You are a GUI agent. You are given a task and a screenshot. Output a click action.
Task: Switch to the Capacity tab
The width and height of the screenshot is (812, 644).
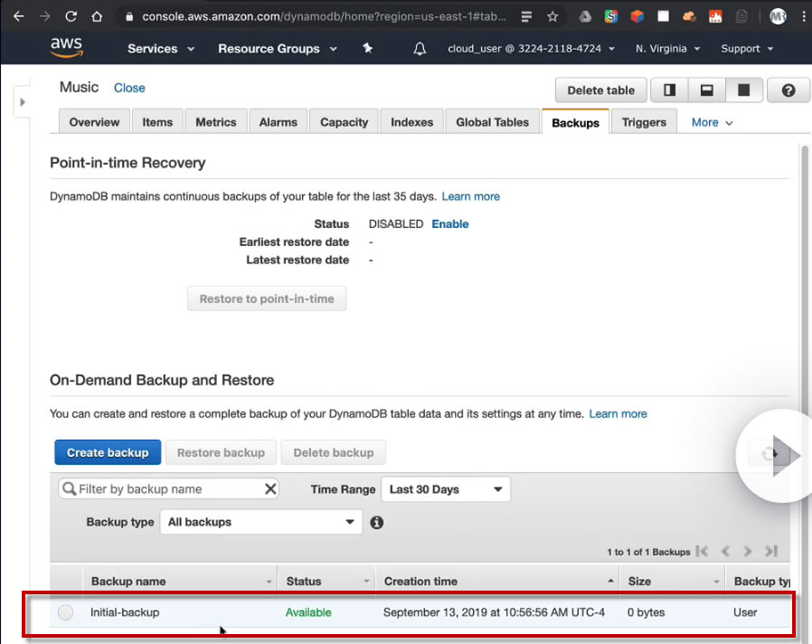pyautogui.click(x=344, y=122)
